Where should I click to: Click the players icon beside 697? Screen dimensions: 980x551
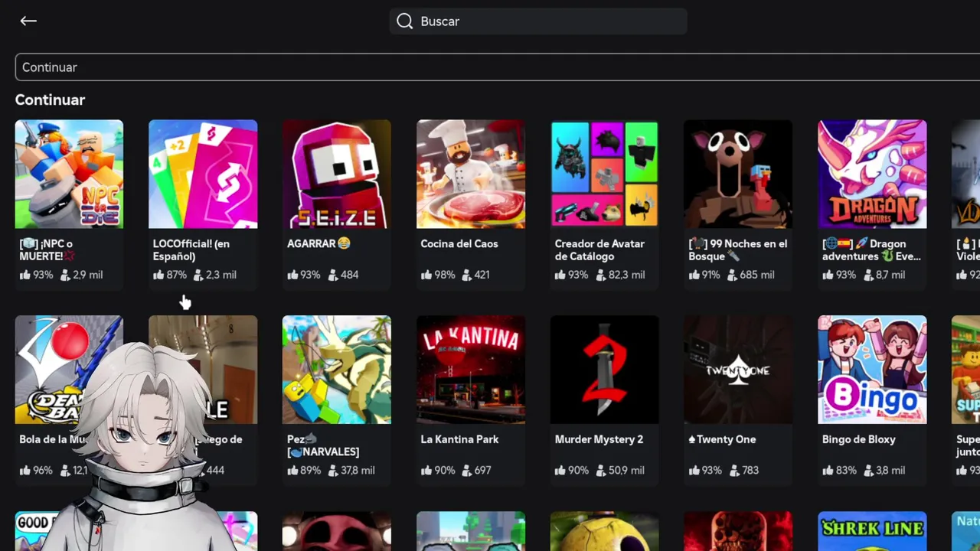[466, 471]
